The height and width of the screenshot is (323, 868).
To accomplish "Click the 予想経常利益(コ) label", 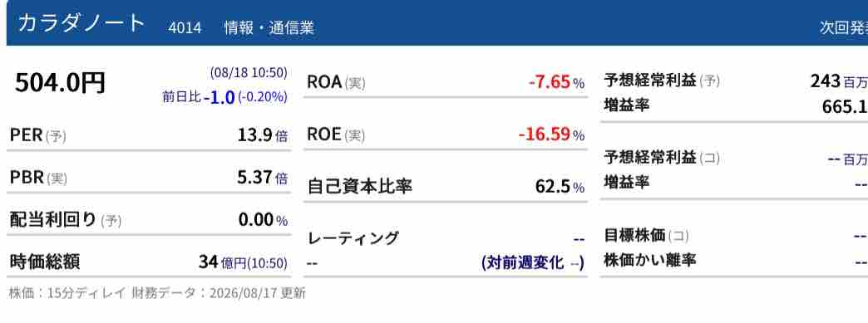I will click(662, 159).
